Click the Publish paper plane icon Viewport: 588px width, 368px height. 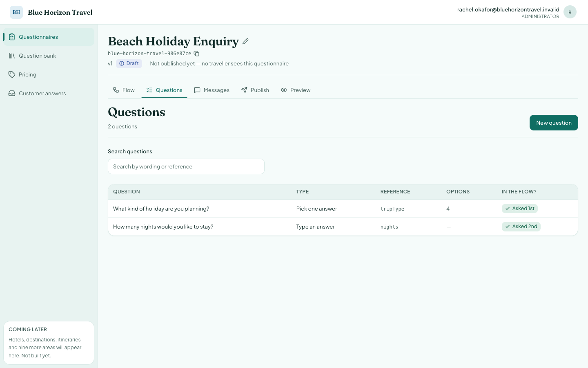[244, 90]
